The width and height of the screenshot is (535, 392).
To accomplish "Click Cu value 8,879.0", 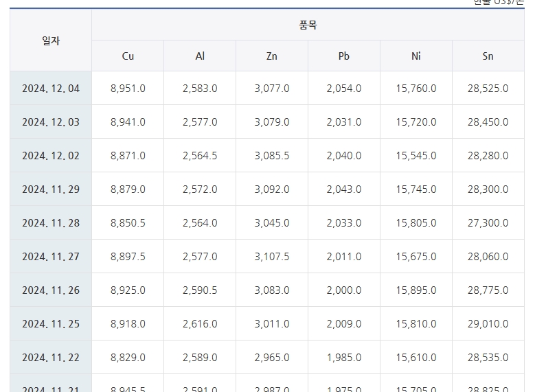I will coord(128,189).
